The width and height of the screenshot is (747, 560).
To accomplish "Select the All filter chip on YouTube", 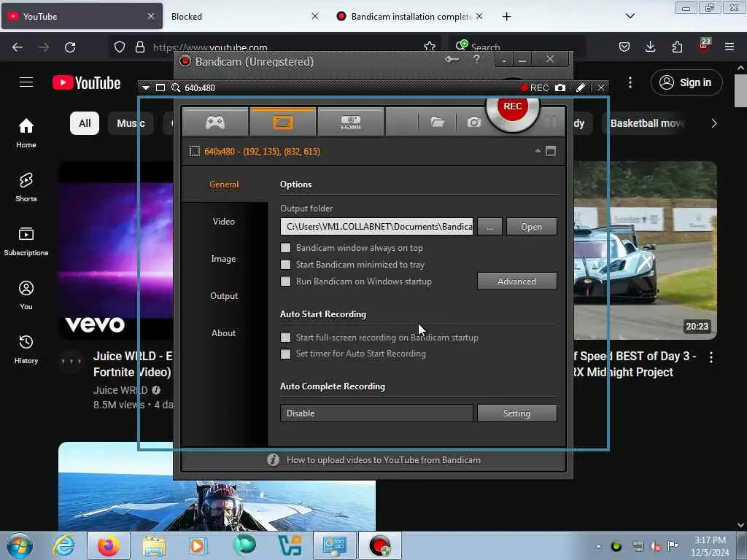I will [85, 123].
